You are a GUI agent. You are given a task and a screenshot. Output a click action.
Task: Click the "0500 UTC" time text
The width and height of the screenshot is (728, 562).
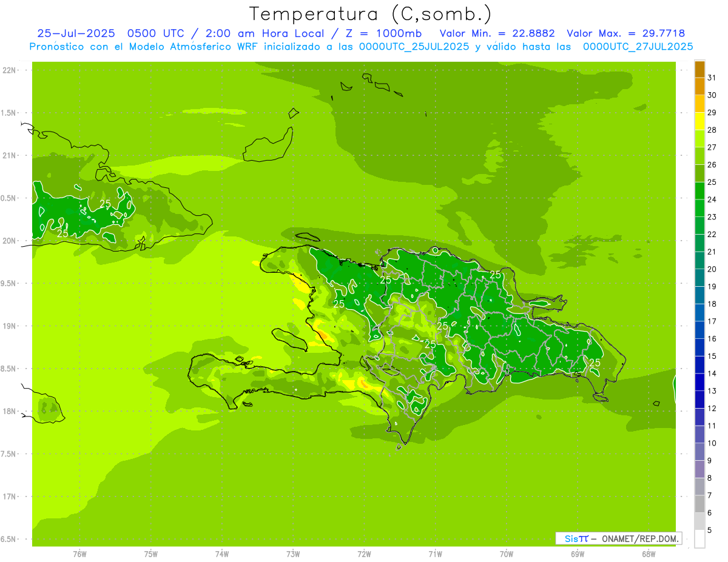(155, 33)
